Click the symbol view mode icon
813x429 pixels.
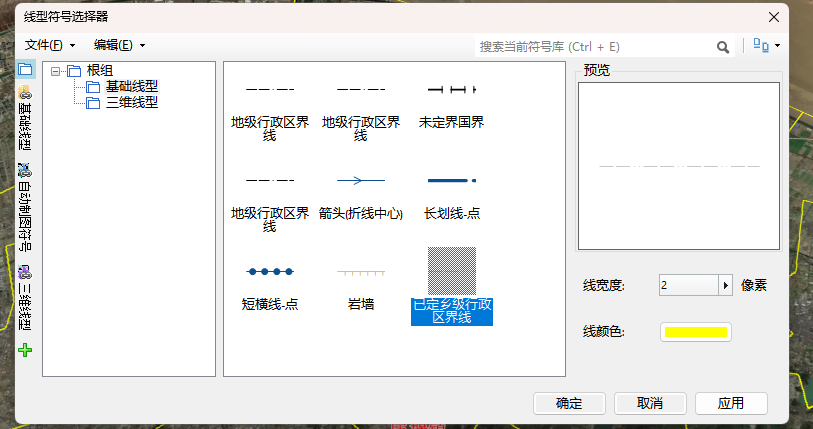coord(761,46)
